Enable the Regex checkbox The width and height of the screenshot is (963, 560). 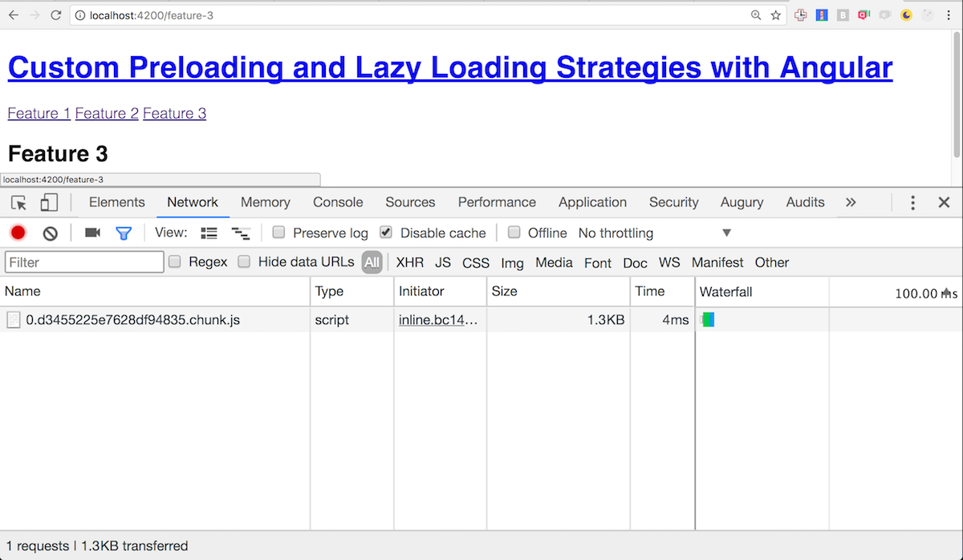[175, 262]
